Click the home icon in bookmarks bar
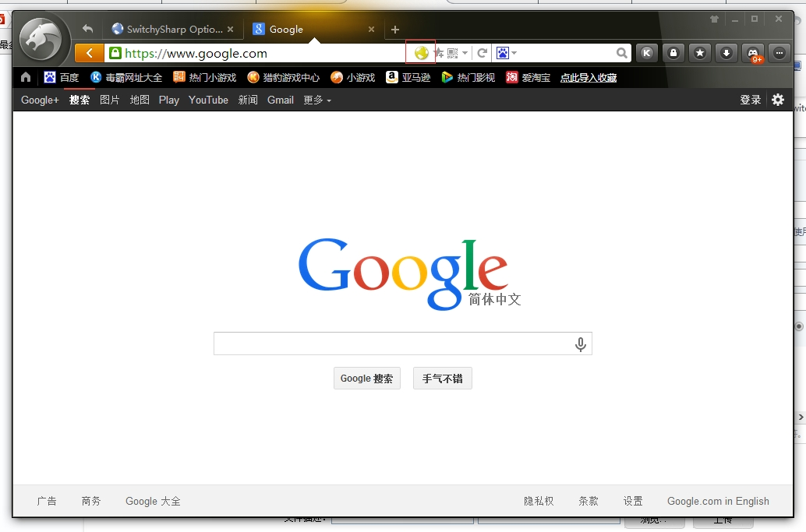The image size is (806, 532). (26, 77)
